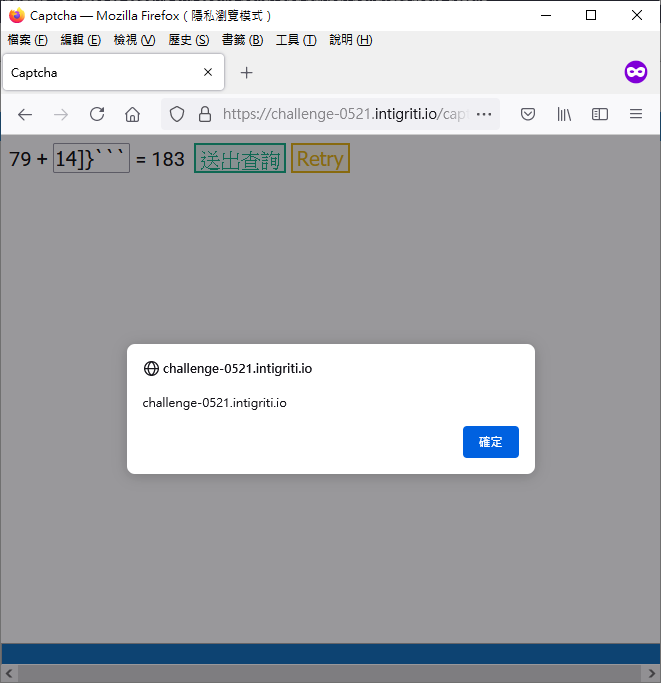Viewport: 661px width, 683px height.
Task: Click the private browsing mask icon
Action: coord(636,72)
